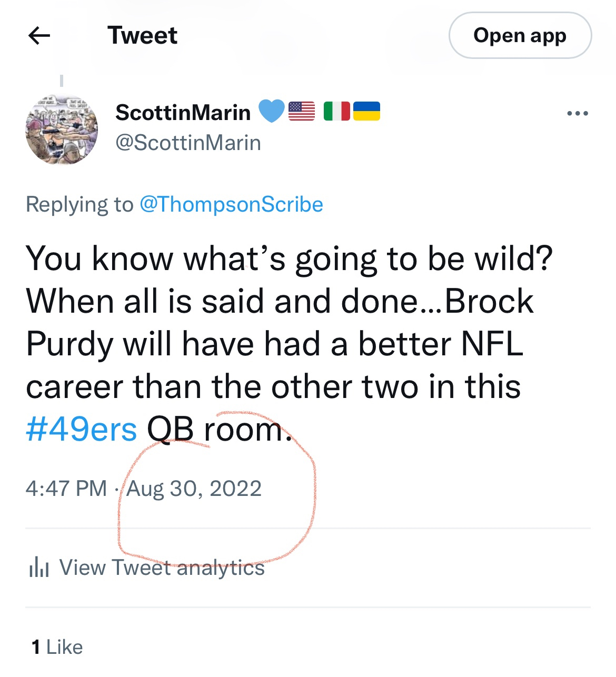The height and width of the screenshot is (677, 616).
Task: Click the 4:47 PM timestamp
Action: tap(66, 489)
